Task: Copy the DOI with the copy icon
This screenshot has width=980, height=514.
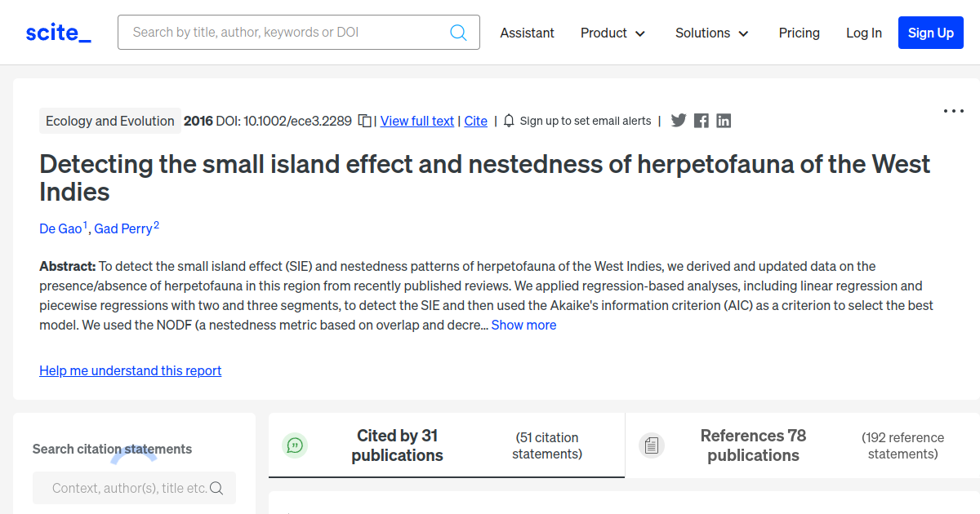Action: coord(365,121)
